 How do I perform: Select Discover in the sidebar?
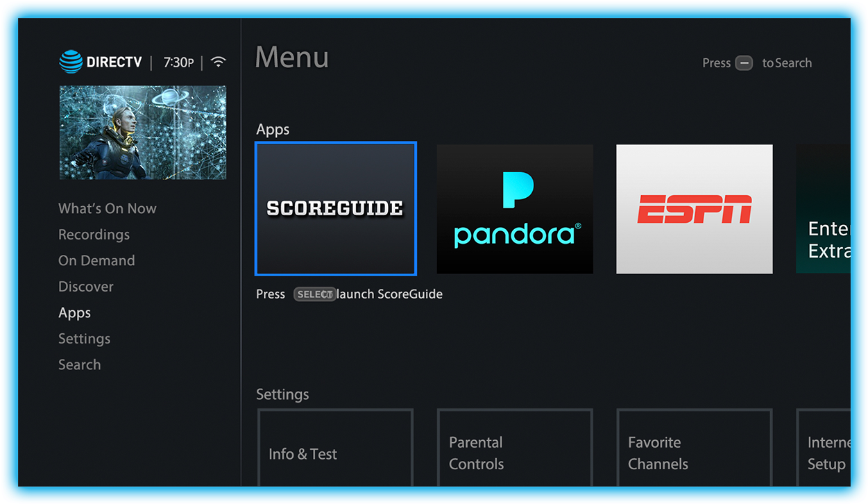coord(86,287)
